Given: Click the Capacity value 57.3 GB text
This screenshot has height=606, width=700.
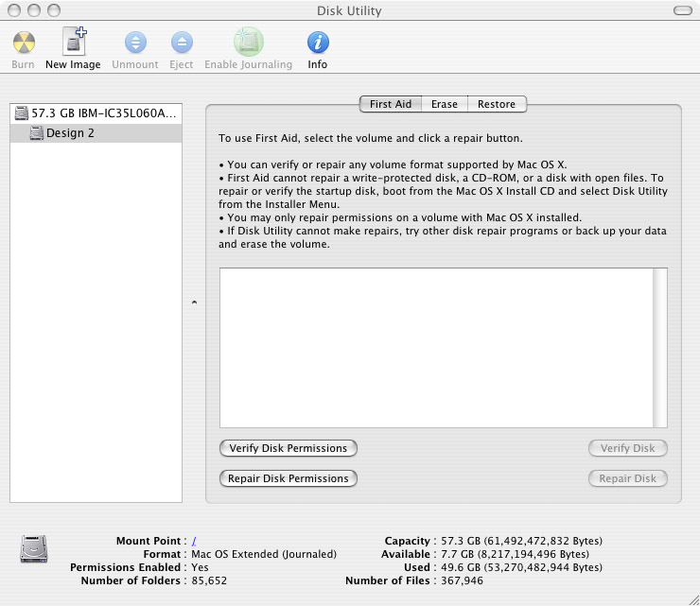Looking at the screenshot, I should 521,541.
